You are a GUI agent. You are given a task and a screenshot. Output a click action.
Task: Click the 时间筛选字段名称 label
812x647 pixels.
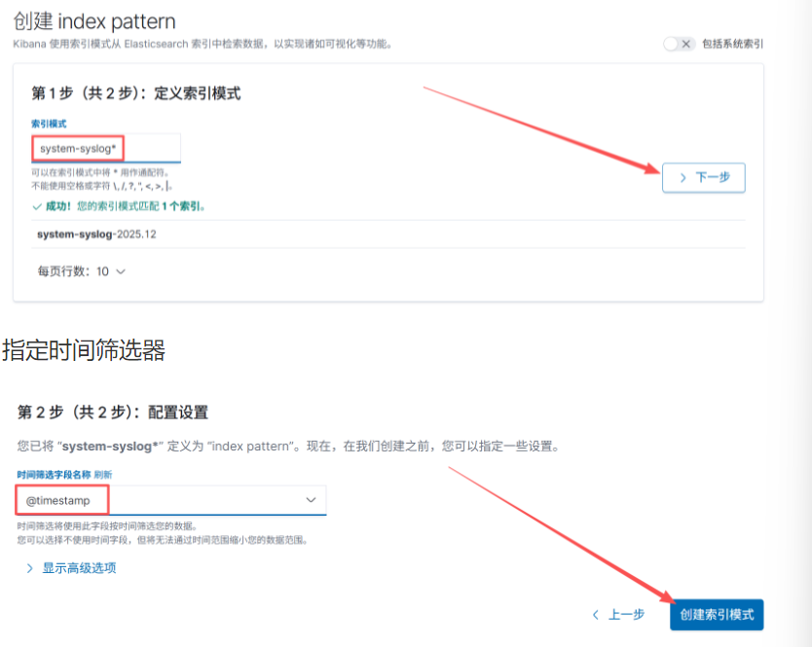[x=54, y=474]
